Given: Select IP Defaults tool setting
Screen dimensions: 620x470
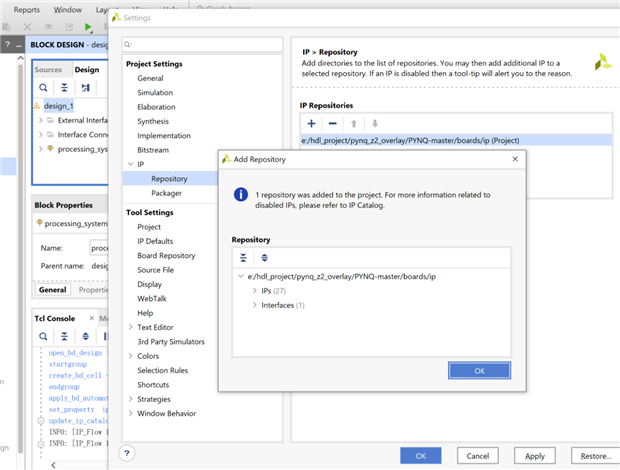Looking at the screenshot, I should click(155, 241).
